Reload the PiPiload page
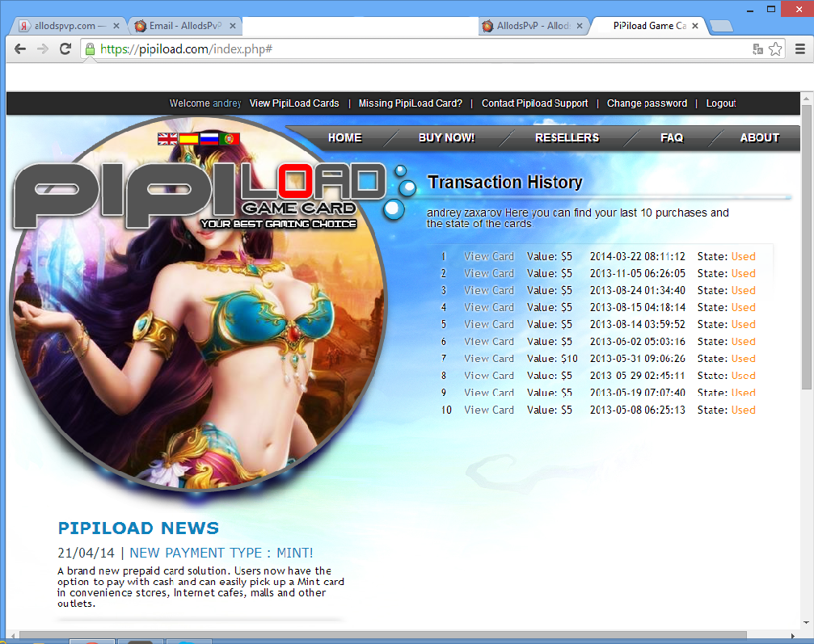 tap(65, 49)
